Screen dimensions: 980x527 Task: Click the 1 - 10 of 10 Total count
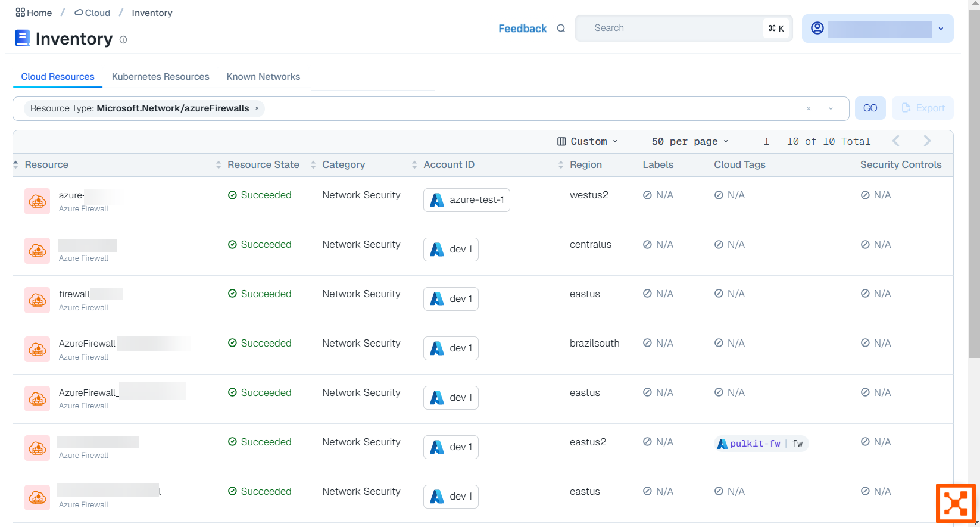click(817, 141)
